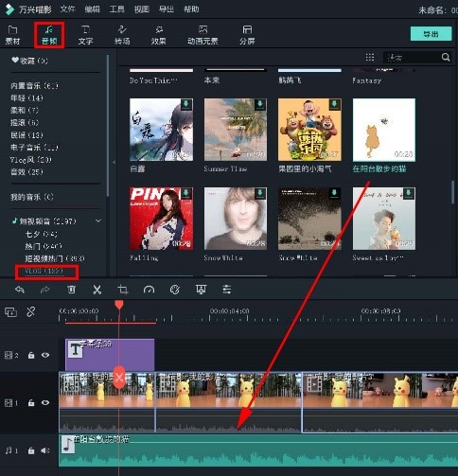Click the scissors split icon
Screen dimensions: 458x476
[x=97, y=290]
